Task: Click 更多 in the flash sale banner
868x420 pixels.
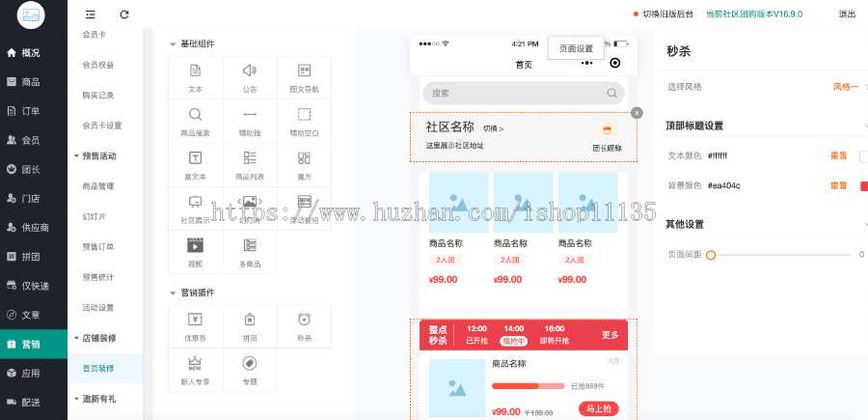Action: 610,335
